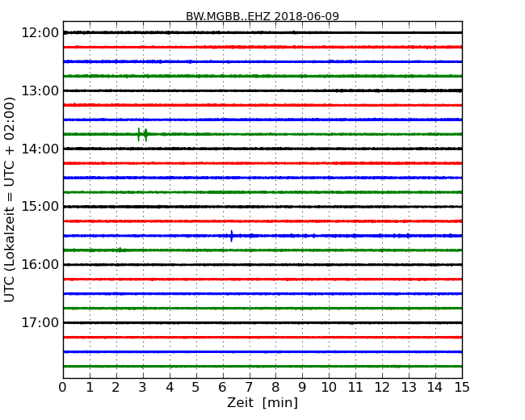Click the x-axis tick label 11
Screen dimensions: 525x420
[355, 388]
